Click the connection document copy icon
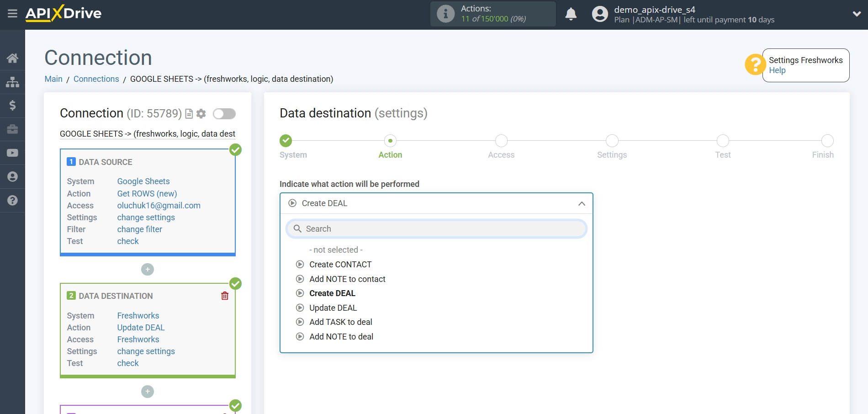 (189, 114)
